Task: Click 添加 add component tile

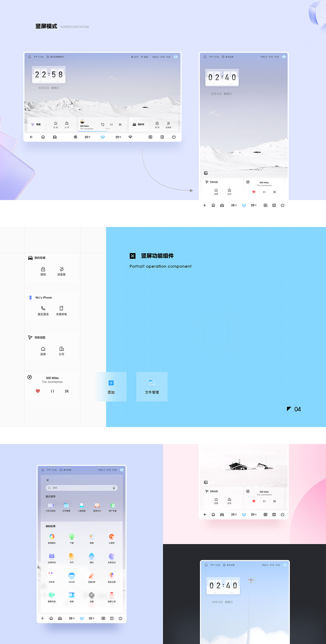Action: click(x=111, y=387)
